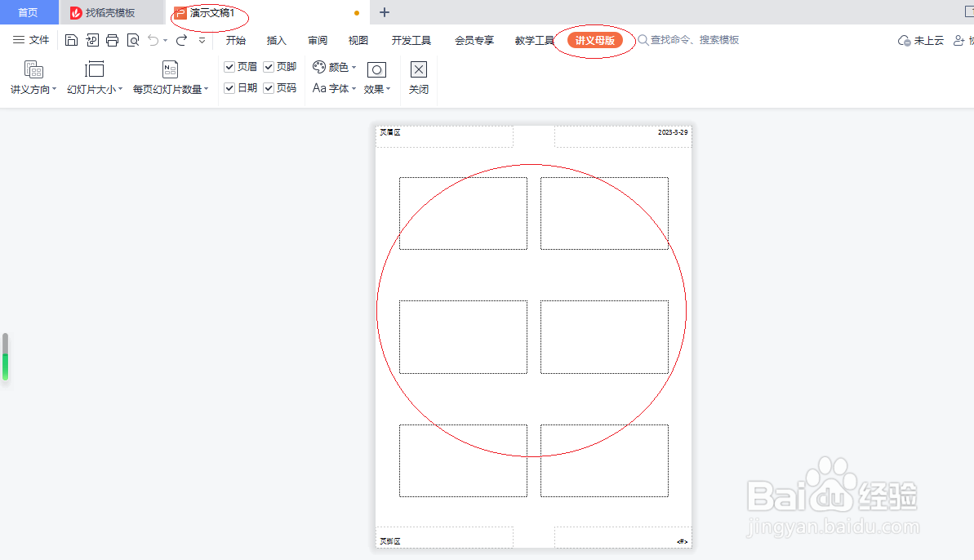This screenshot has width=974, height=560.
Task: Click the Undo arrow
Action: point(153,40)
